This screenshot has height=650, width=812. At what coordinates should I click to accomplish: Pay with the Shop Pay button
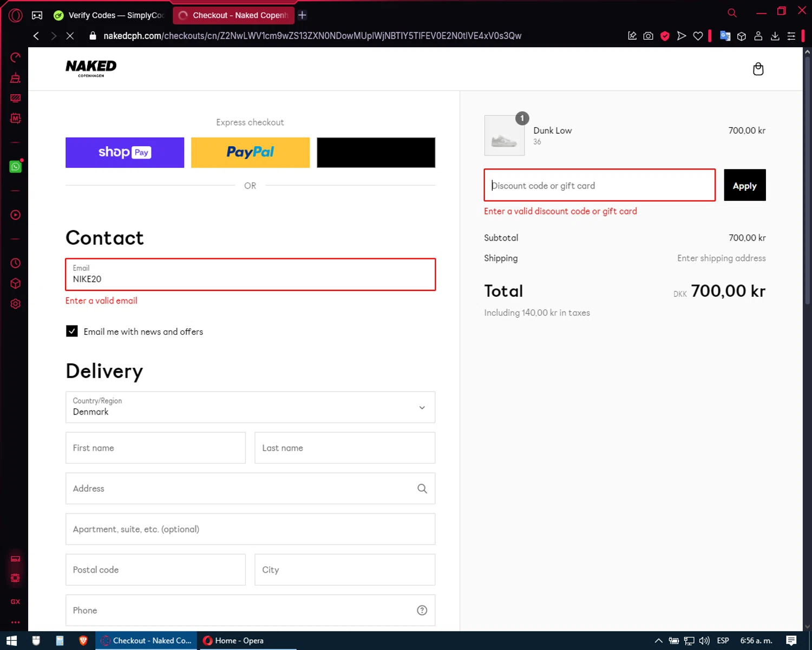pyautogui.click(x=125, y=152)
